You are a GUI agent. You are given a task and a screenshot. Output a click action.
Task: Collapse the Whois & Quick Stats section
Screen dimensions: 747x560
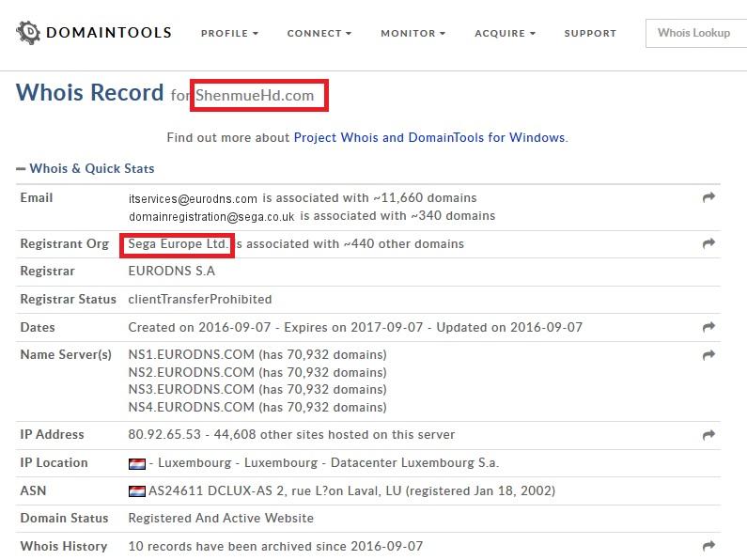[x=86, y=168]
